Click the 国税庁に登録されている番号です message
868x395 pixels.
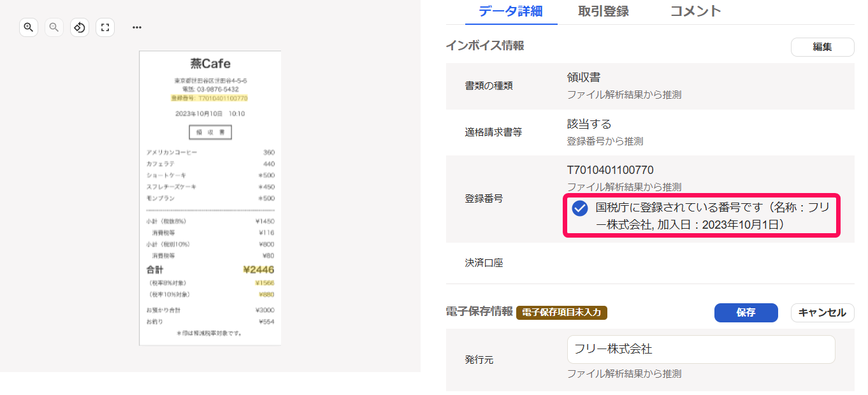click(x=712, y=216)
